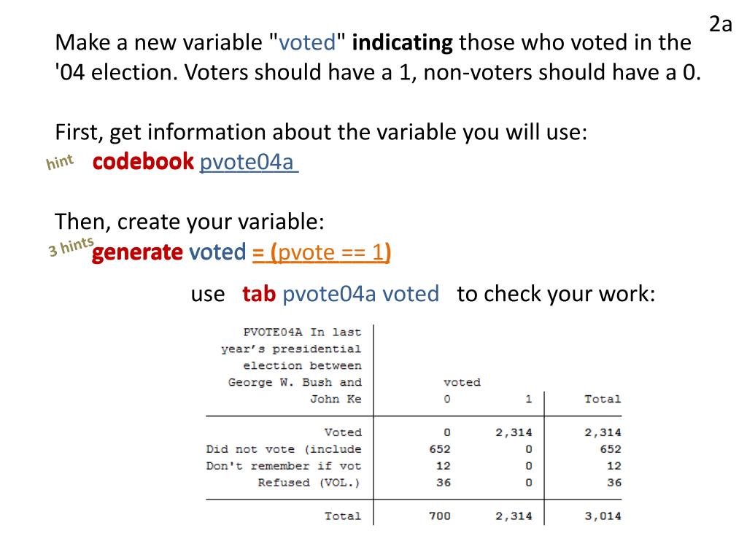The width and height of the screenshot is (747, 560).
Task: Click the red "generate" command word
Action: point(138,252)
